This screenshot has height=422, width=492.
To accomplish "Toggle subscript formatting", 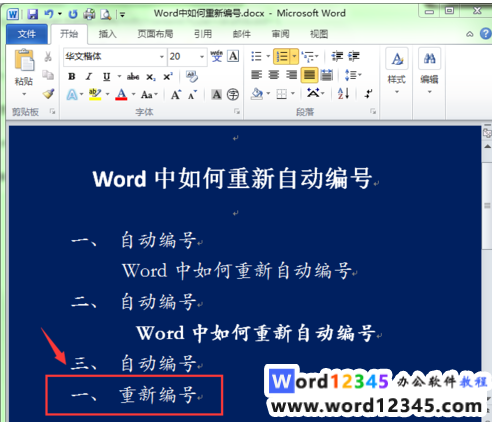I will pyautogui.click(x=151, y=77).
